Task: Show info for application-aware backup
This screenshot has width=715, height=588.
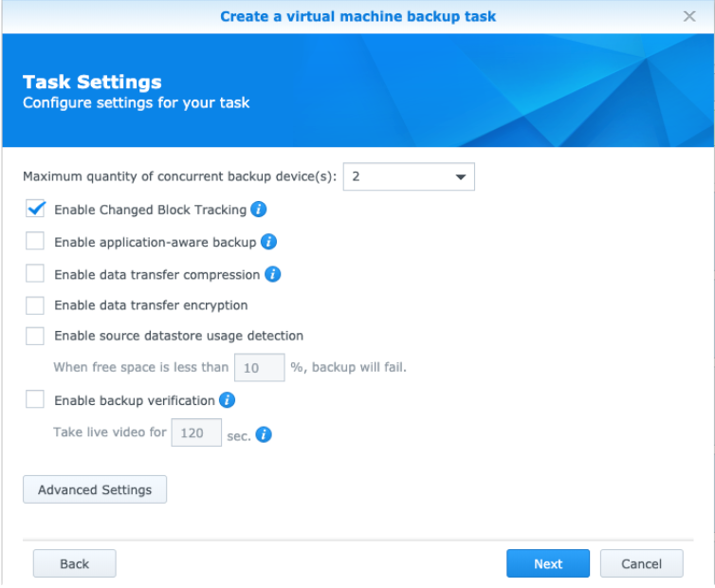Action: pyautogui.click(x=268, y=242)
